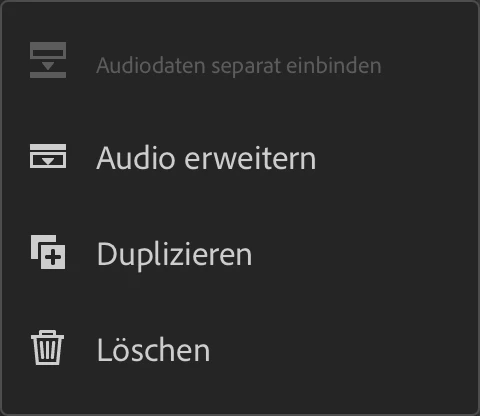Click the disabled Audiodaten separat einbinden text

pos(239,66)
